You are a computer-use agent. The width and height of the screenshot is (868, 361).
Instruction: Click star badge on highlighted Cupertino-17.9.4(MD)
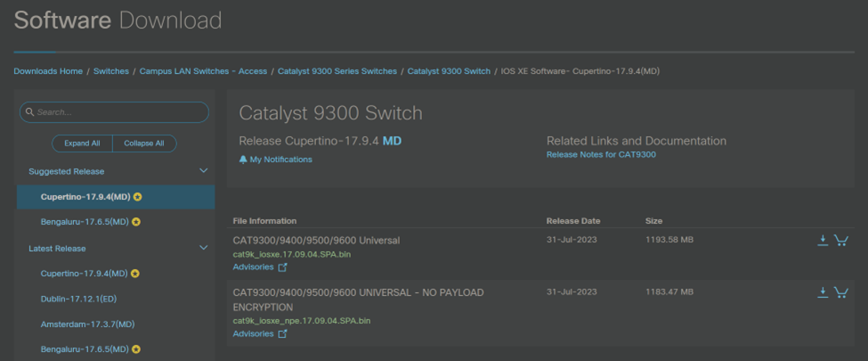(x=137, y=197)
